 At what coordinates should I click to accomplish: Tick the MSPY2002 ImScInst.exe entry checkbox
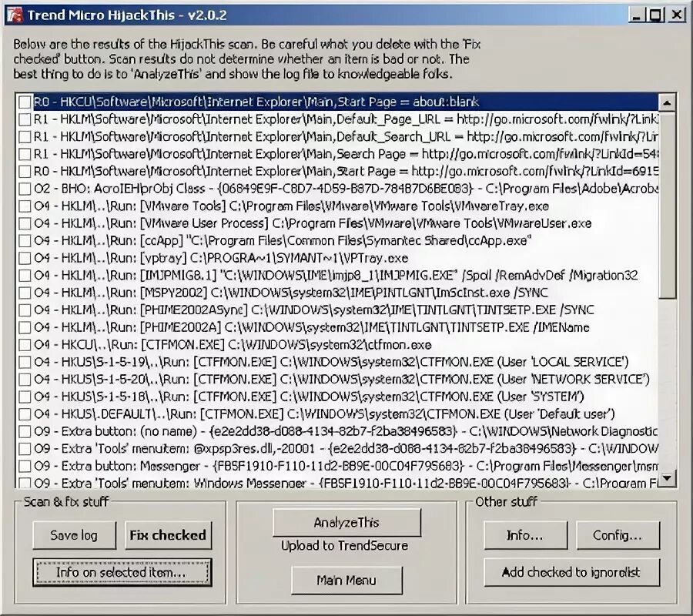[25, 293]
